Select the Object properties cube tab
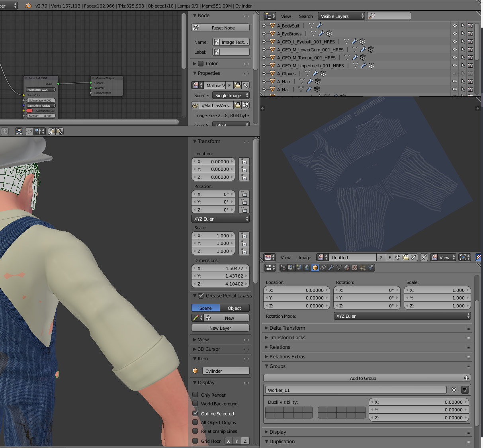The width and height of the screenshot is (483, 448). 315,268
